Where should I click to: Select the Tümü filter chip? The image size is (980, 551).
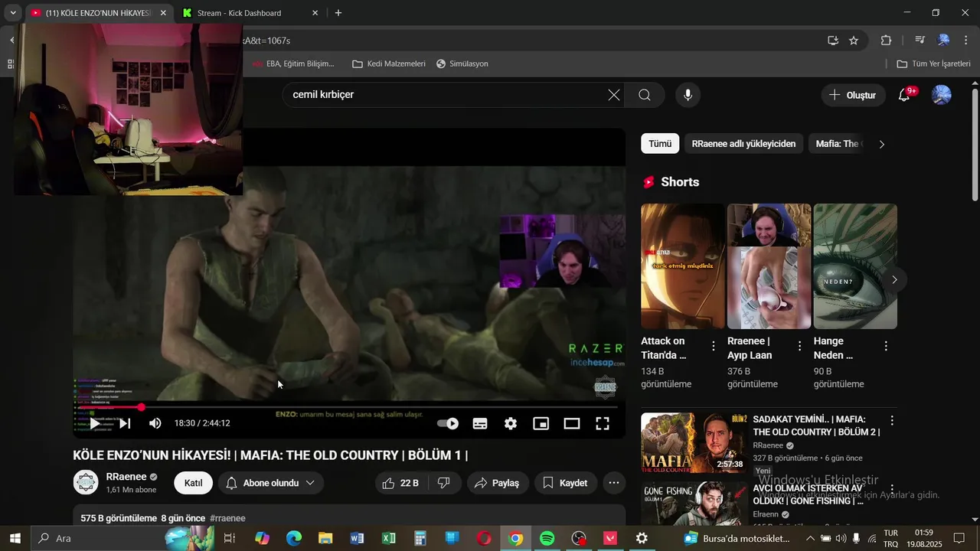660,143
